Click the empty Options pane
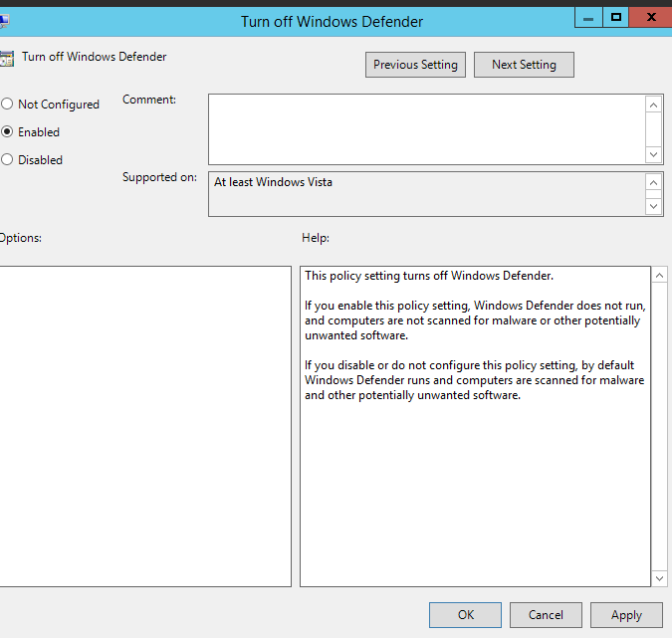The image size is (672, 638). click(145, 426)
